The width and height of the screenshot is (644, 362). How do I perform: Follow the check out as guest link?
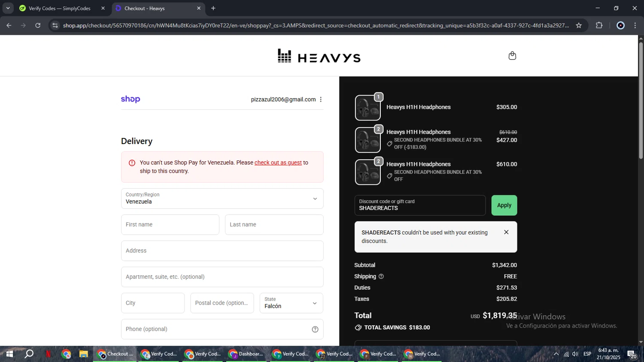(x=278, y=163)
